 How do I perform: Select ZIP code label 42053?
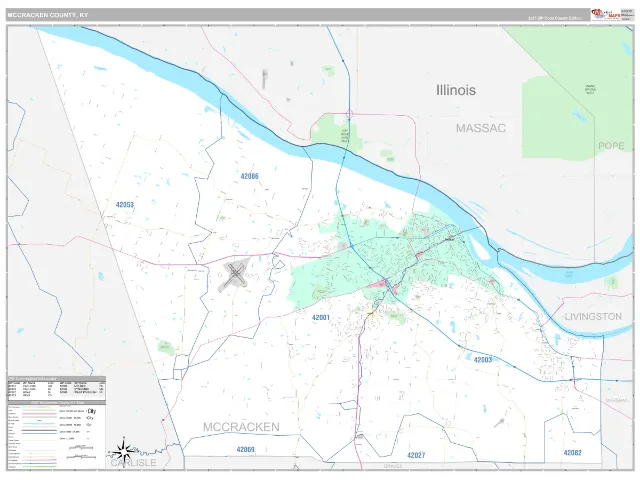tap(125, 205)
